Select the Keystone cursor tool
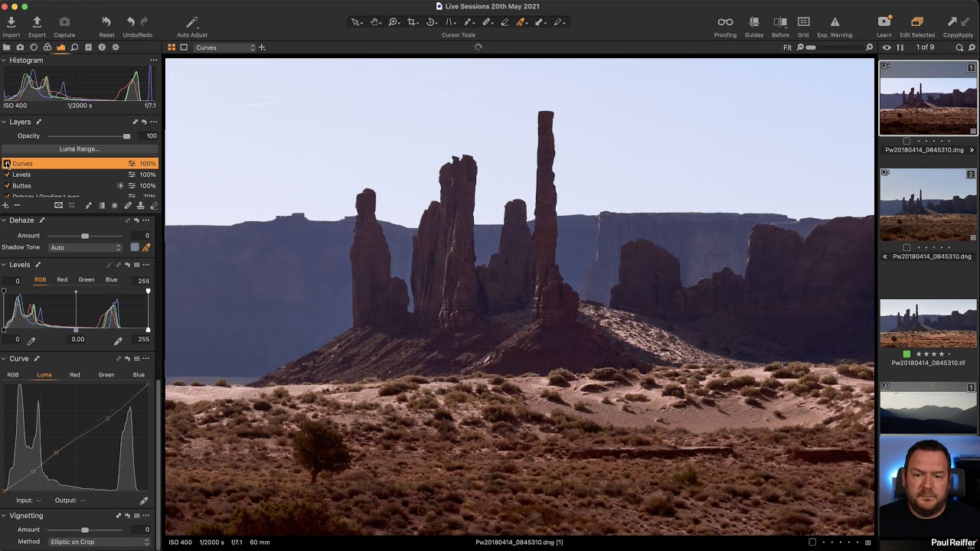 (x=449, y=22)
